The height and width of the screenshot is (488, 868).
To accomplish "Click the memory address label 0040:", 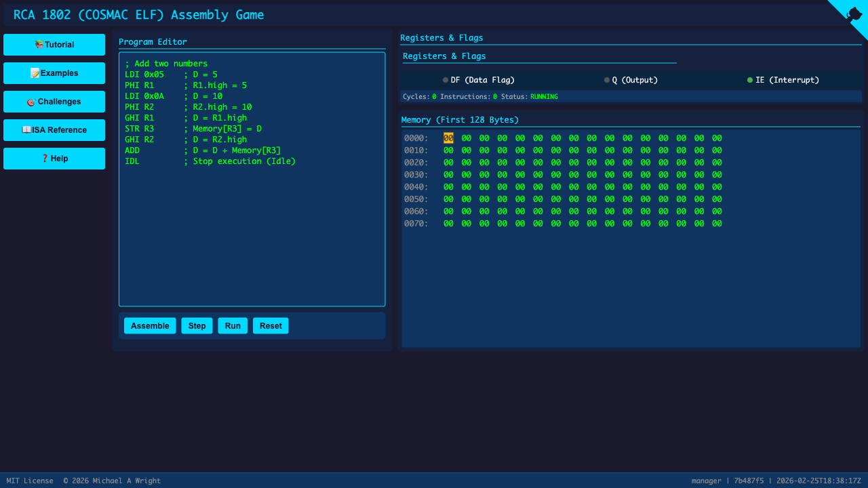I will pos(416,187).
